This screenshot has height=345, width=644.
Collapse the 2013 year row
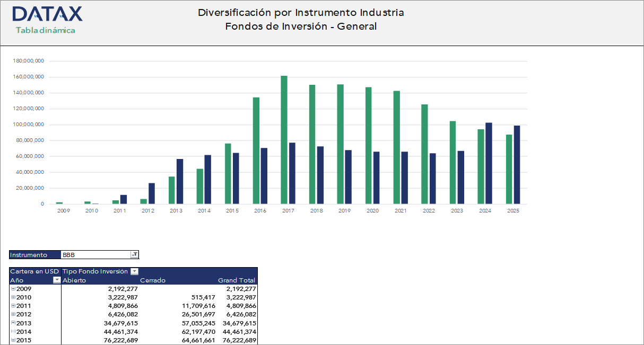[13, 323]
